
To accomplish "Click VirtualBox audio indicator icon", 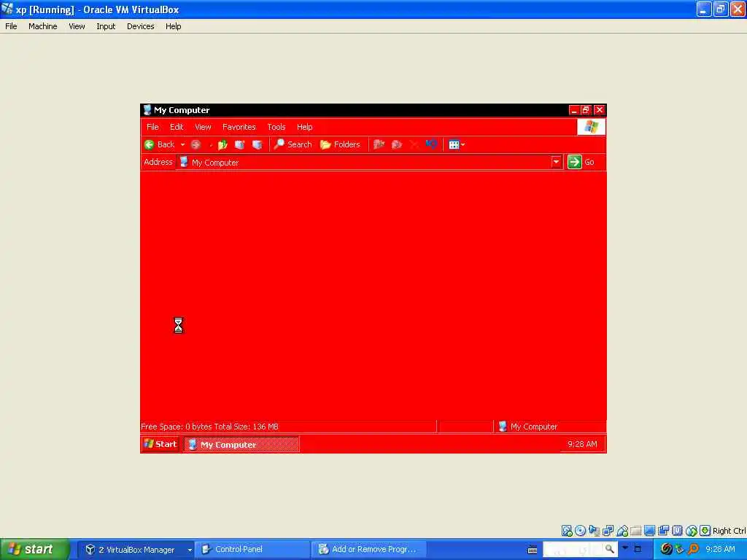I will [594, 531].
